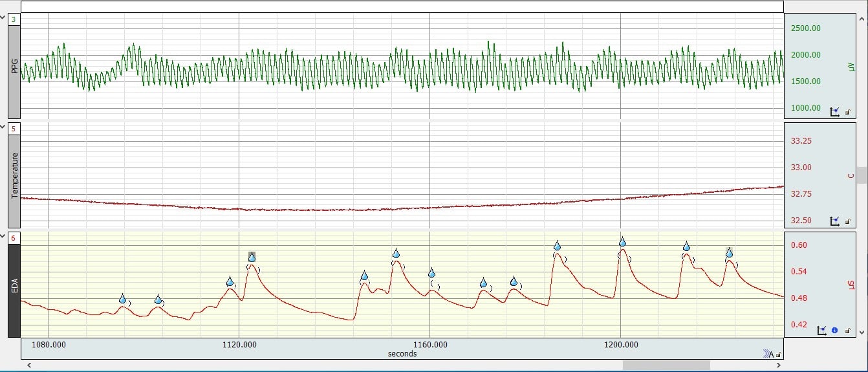Select the EDA channel label
The height and width of the screenshot is (372, 868).
pyautogui.click(x=14, y=285)
